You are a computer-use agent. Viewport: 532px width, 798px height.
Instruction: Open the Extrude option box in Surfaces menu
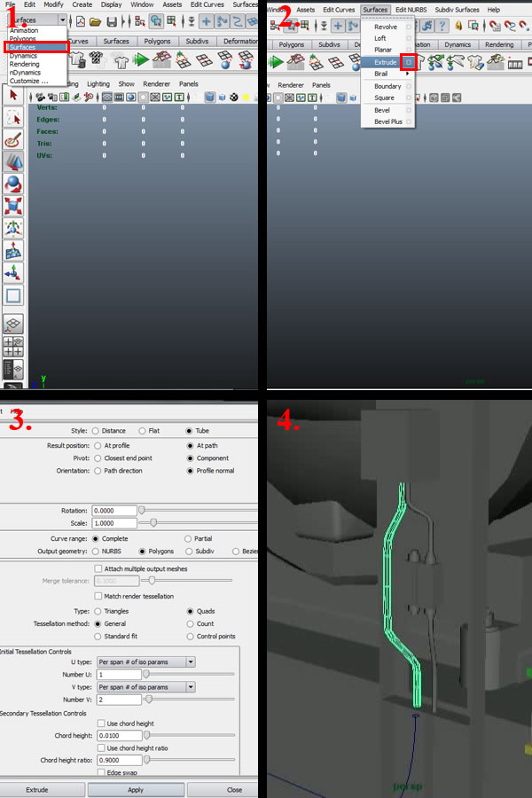409,62
